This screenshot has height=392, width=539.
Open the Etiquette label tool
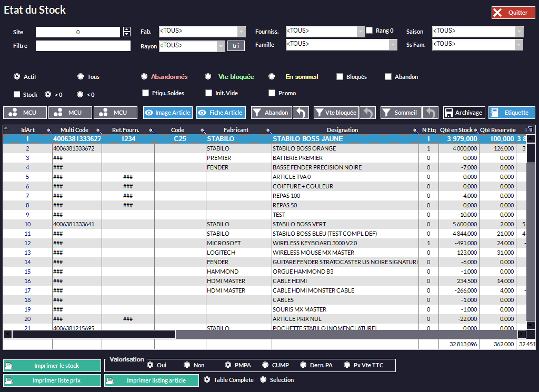point(512,113)
